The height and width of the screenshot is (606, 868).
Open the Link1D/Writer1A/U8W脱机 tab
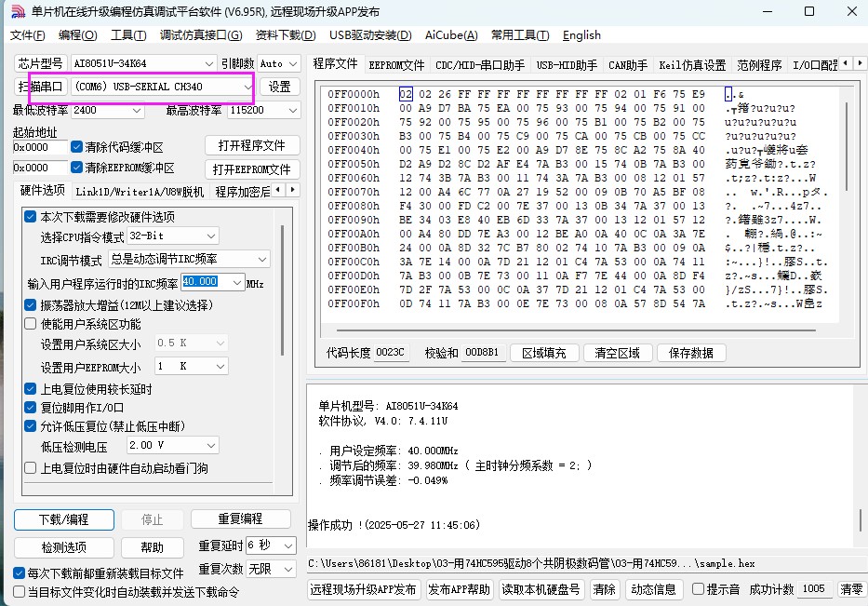point(140,192)
